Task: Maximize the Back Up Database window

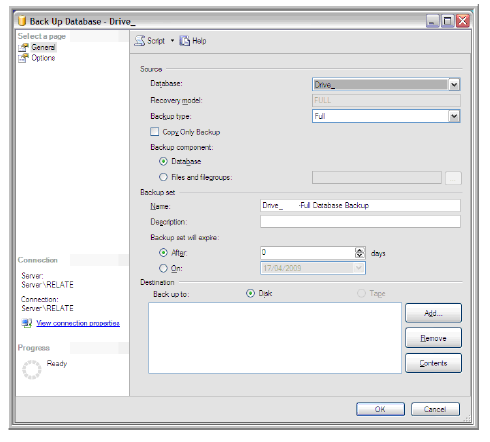Action: pos(448,21)
